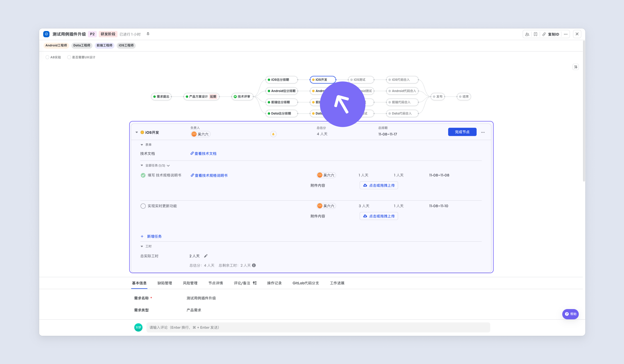Select the iOS估分排期 workflow node
Viewport: 624px width, 364px height.
(x=281, y=80)
